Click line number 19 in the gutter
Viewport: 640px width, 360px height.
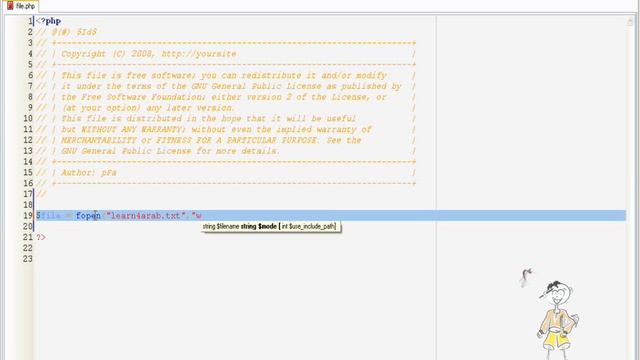(x=27, y=216)
